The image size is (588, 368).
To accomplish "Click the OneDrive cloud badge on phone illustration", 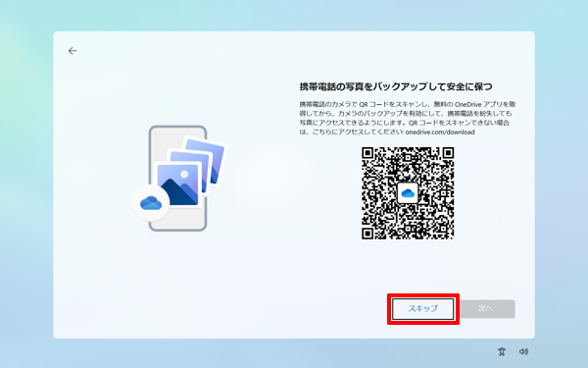I will pyautogui.click(x=151, y=203).
